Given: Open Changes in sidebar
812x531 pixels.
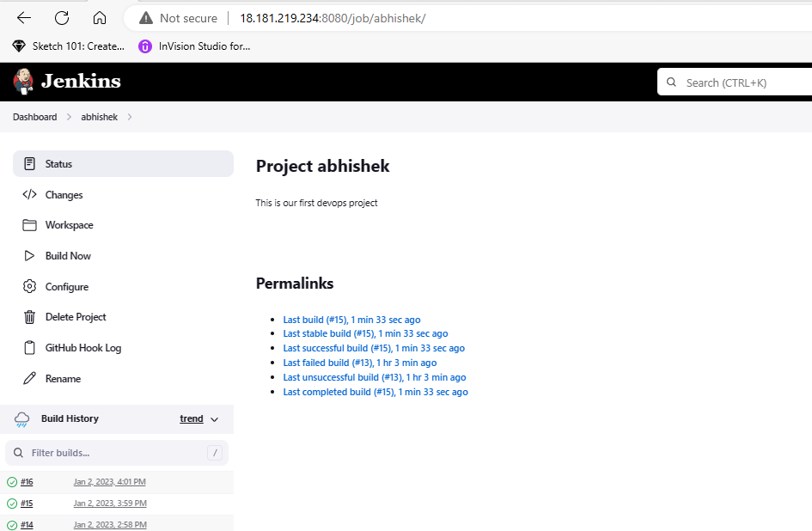Looking at the screenshot, I should (x=123, y=195).
